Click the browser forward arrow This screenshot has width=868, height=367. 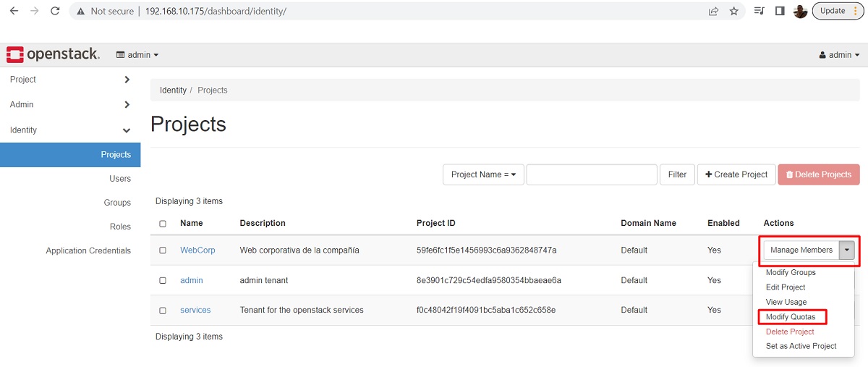34,11
